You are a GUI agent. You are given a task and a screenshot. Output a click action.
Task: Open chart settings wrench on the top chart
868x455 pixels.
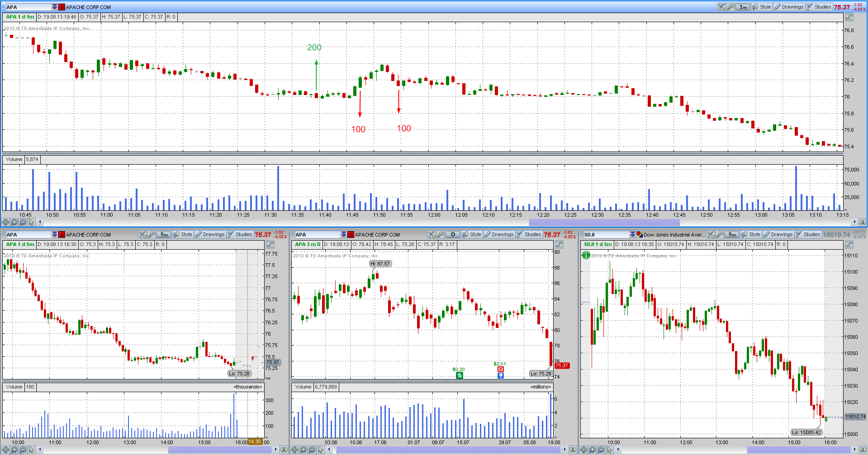click(730, 7)
